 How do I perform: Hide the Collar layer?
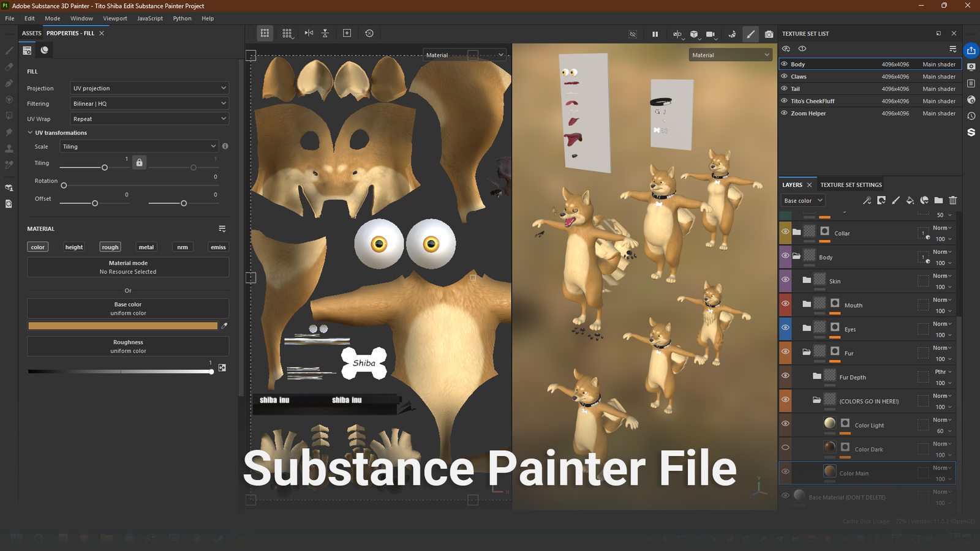pyautogui.click(x=785, y=233)
